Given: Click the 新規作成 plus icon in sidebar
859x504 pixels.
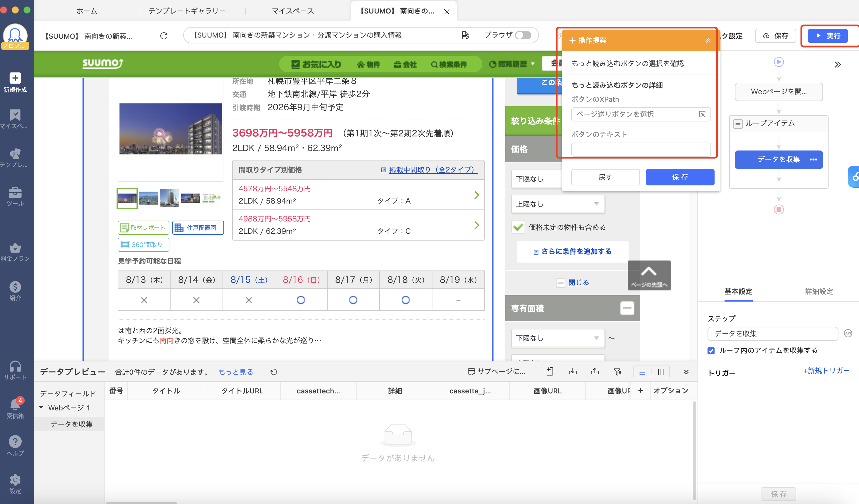Looking at the screenshot, I should pyautogui.click(x=15, y=78).
